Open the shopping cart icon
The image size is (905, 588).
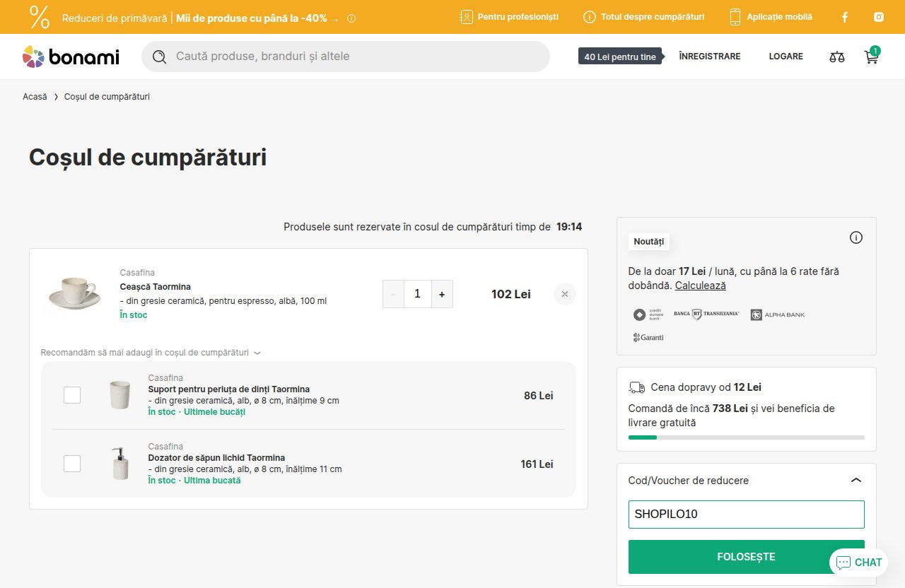point(872,57)
